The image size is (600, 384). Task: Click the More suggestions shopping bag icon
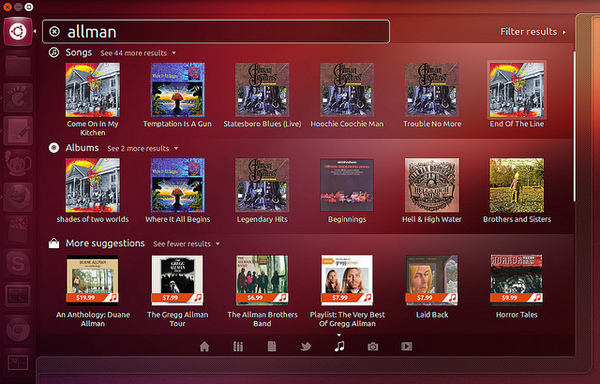click(x=54, y=243)
